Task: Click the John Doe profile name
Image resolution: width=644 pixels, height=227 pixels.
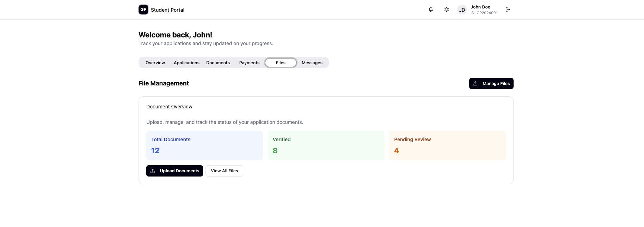Action: 480,7
